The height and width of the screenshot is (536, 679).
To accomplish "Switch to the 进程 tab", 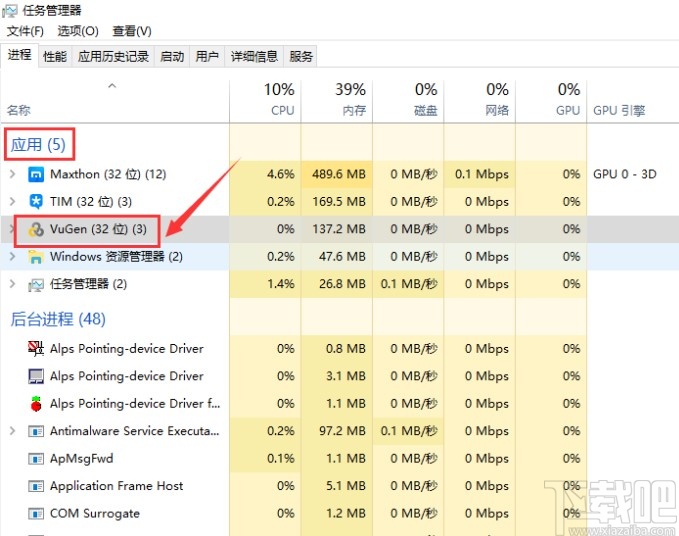I will [x=19, y=55].
